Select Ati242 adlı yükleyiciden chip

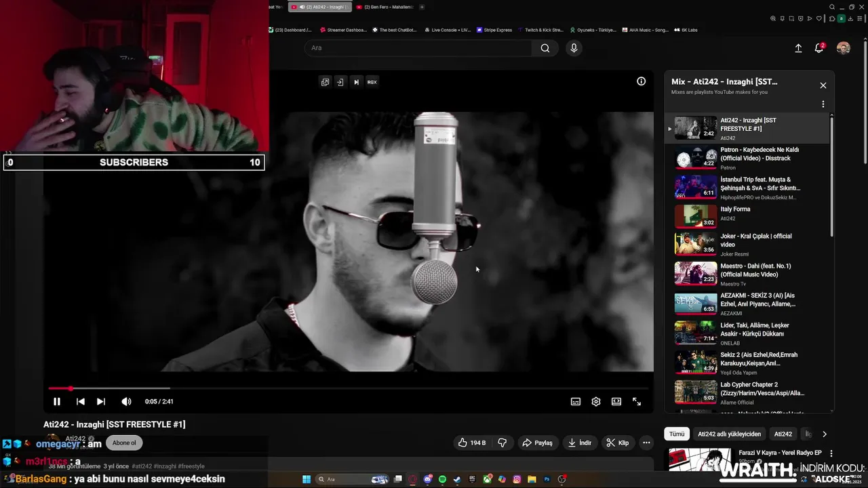[729, 434]
